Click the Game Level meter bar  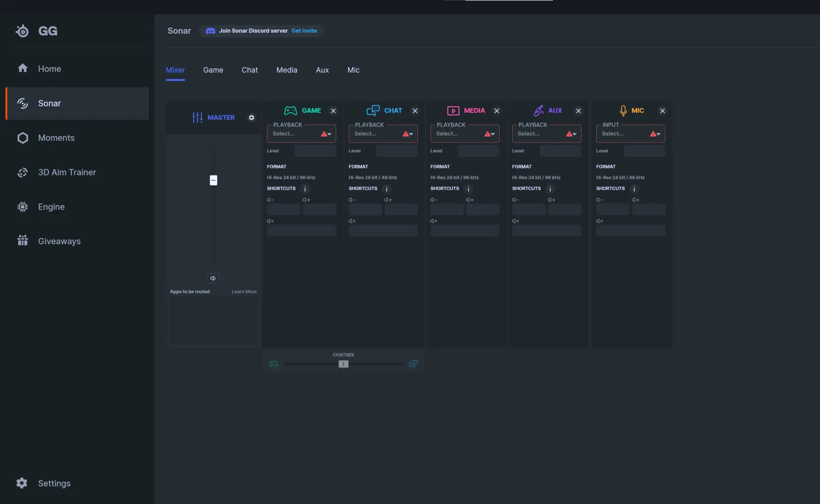(315, 151)
